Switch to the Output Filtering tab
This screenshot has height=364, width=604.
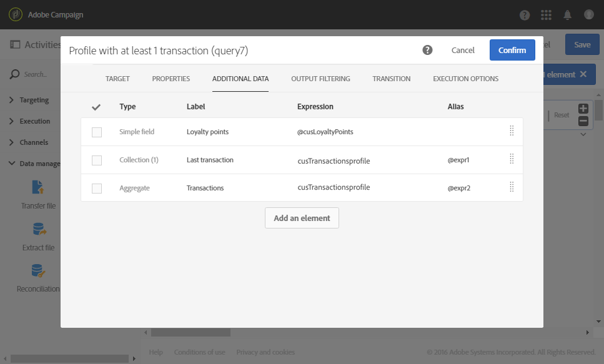click(320, 79)
